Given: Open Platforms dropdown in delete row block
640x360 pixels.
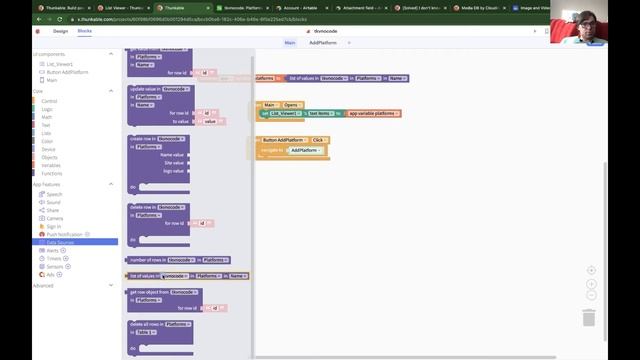Looking at the screenshot, I should [x=149, y=216].
